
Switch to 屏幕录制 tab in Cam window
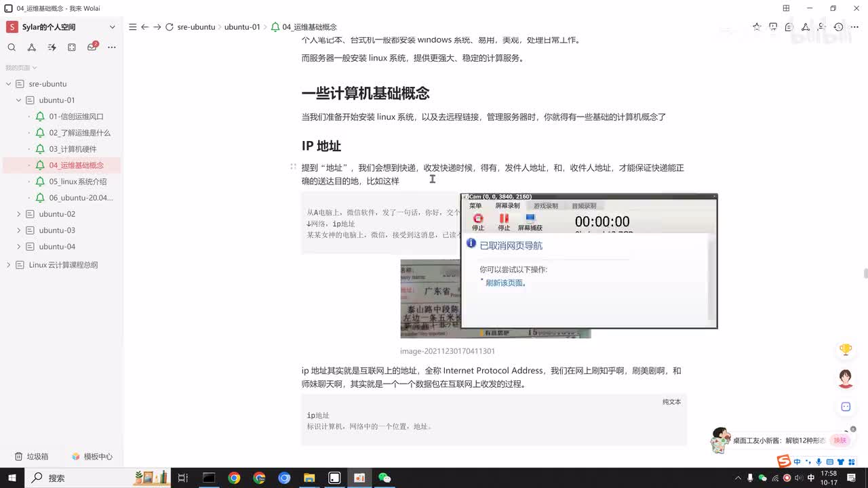(507, 205)
